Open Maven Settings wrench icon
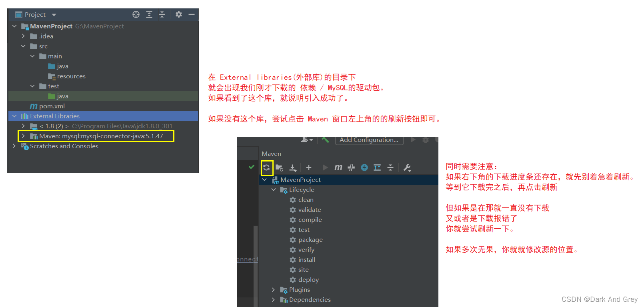The image size is (644, 307). 407,167
